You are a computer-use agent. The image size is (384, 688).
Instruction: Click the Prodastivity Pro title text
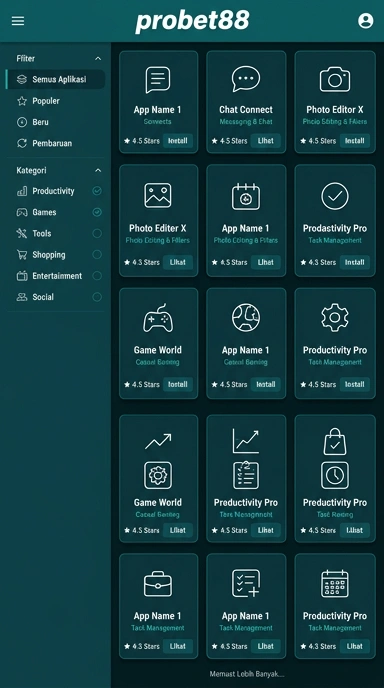point(335,228)
